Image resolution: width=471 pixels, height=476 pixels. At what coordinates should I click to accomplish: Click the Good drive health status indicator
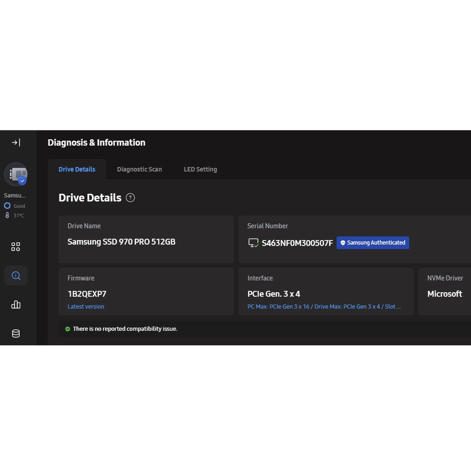pos(15,206)
